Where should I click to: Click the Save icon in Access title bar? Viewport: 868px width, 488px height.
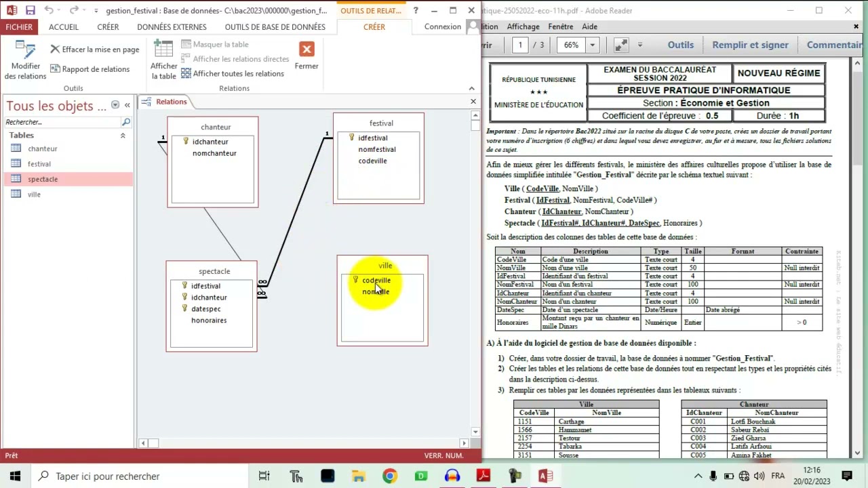pos(31,11)
